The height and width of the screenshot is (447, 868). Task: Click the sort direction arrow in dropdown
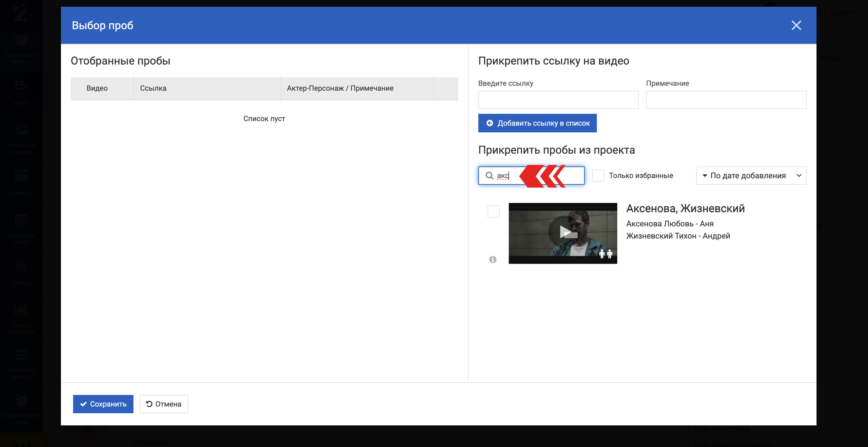[x=705, y=175]
